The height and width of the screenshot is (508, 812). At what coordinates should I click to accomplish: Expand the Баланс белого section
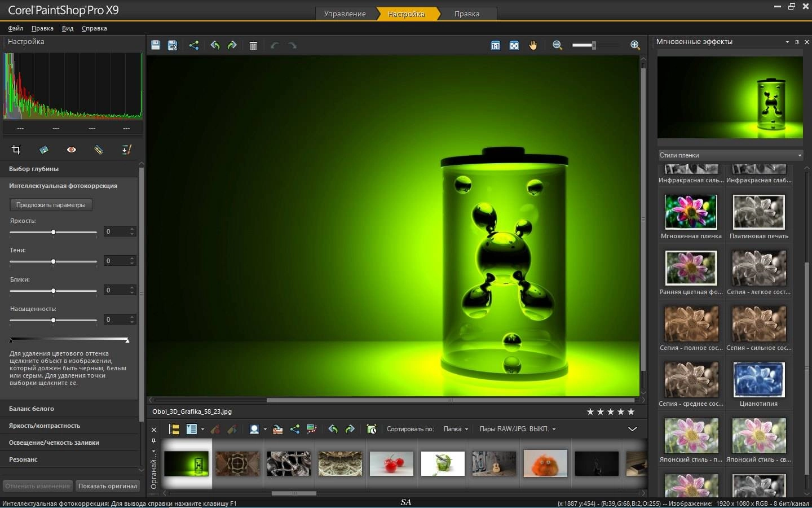69,409
